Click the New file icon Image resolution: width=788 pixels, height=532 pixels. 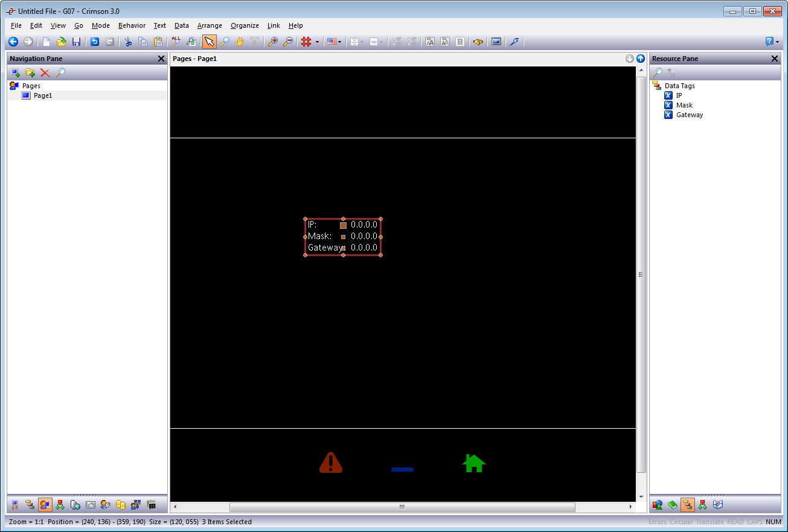[x=46, y=42]
